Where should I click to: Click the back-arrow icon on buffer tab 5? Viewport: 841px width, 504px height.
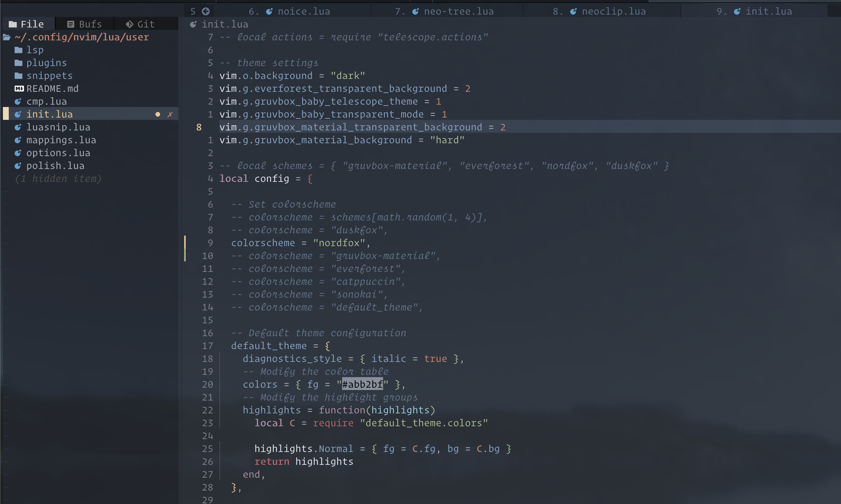click(x=206, y=11)
